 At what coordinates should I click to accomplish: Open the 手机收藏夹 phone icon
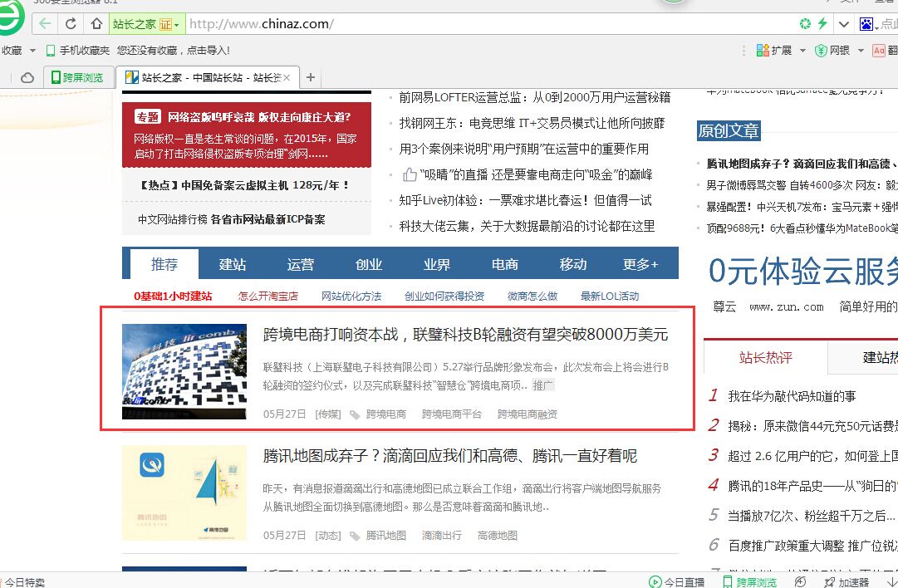pos(51,51)
